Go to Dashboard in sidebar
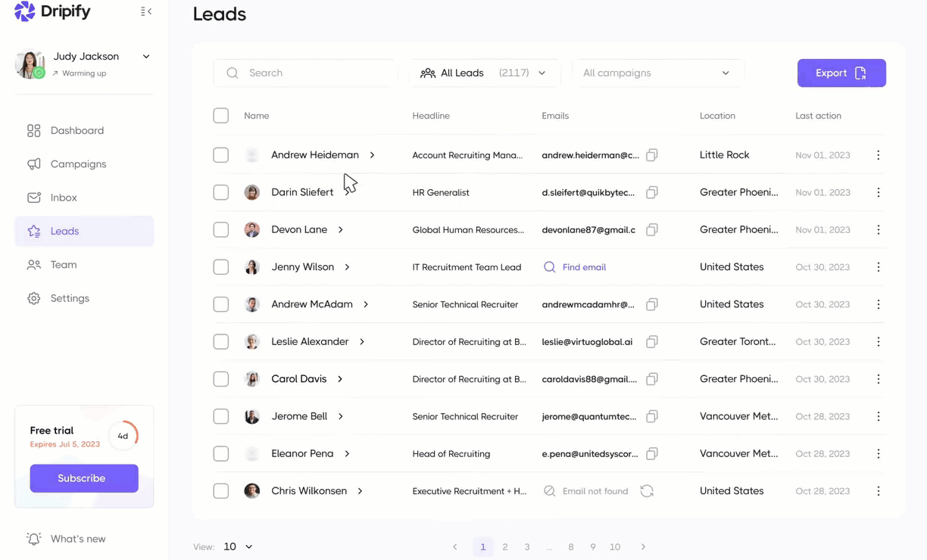Viewport: 927px width, 560px height. pos(84,131)
